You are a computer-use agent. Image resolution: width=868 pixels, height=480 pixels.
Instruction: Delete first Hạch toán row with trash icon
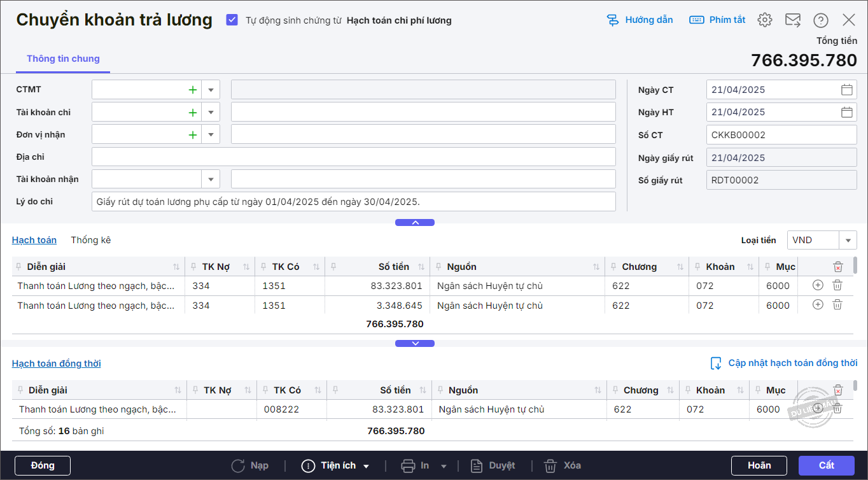pos(837,286)
